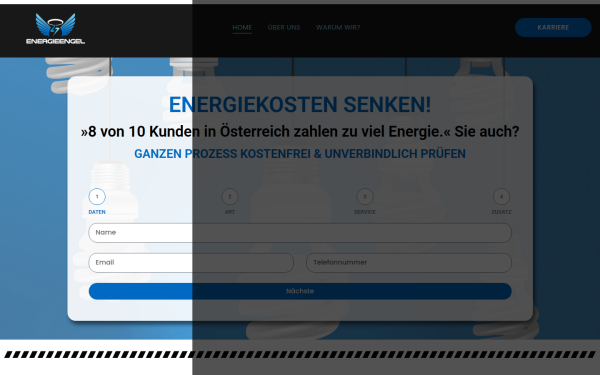Open the Warum Wir? menu link
Viewport: 600px width, 375px height.
point(338,28)
